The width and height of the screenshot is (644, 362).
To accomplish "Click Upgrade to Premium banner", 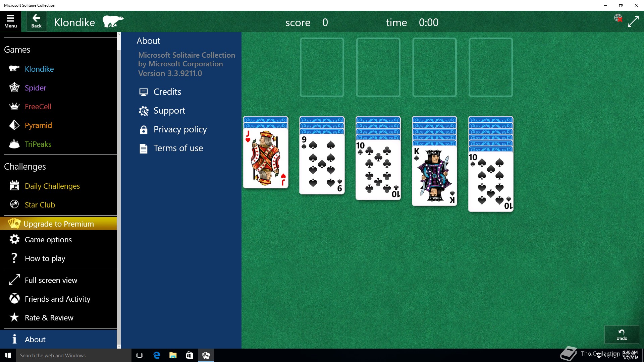I will pyautogui.click(x=58, y=224).
